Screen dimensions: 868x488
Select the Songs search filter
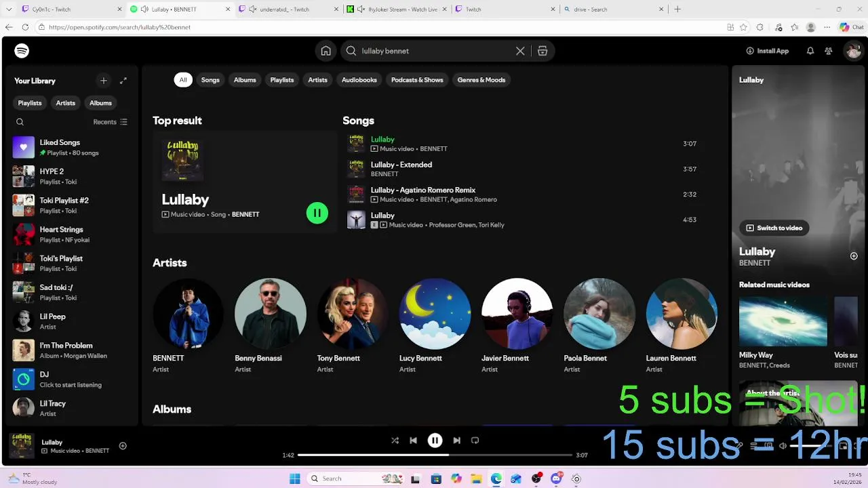point(210,80)
